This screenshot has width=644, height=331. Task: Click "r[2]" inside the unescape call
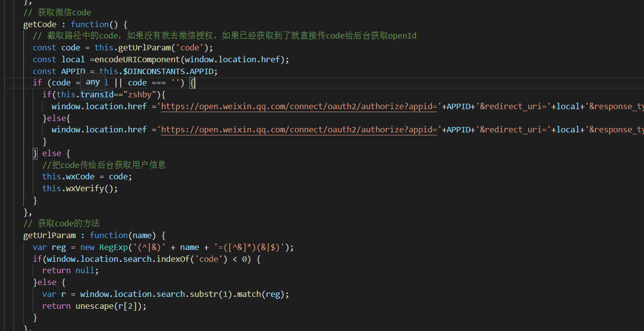tap(128, 306)
